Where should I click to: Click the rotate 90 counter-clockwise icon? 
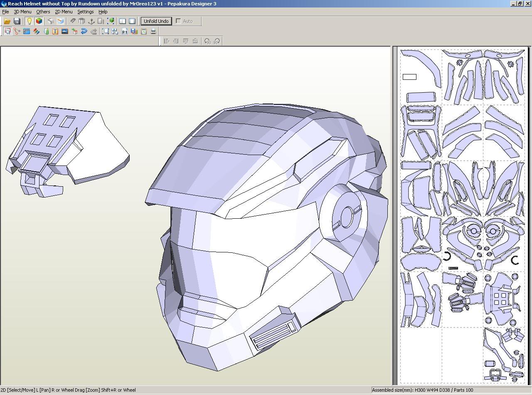click(207, 41)
